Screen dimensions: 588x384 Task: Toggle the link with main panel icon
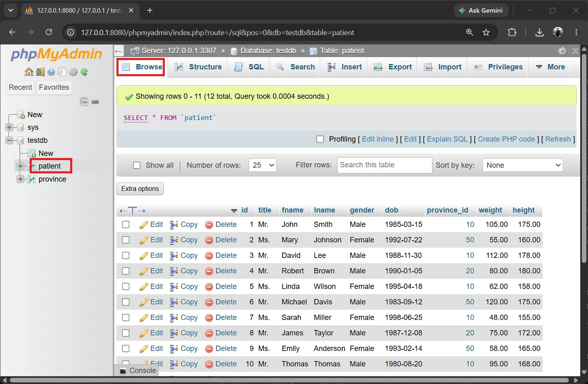point(95,102)
